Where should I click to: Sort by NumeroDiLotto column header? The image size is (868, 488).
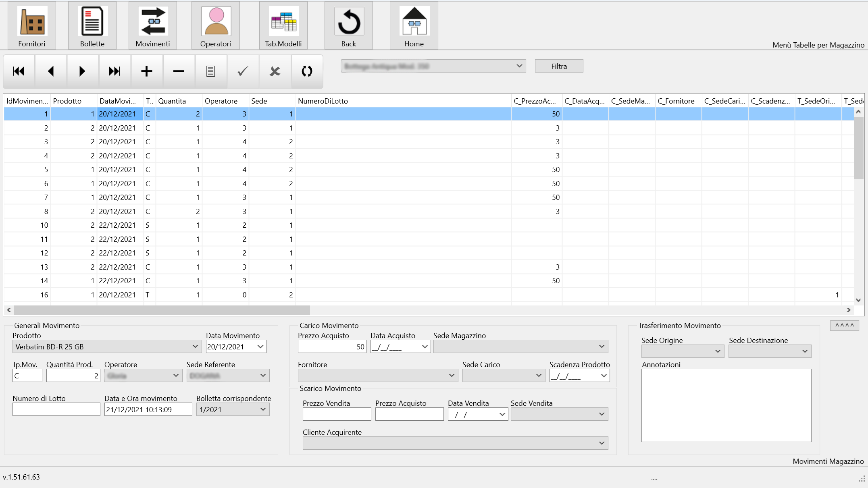click(x=403, y=101)
